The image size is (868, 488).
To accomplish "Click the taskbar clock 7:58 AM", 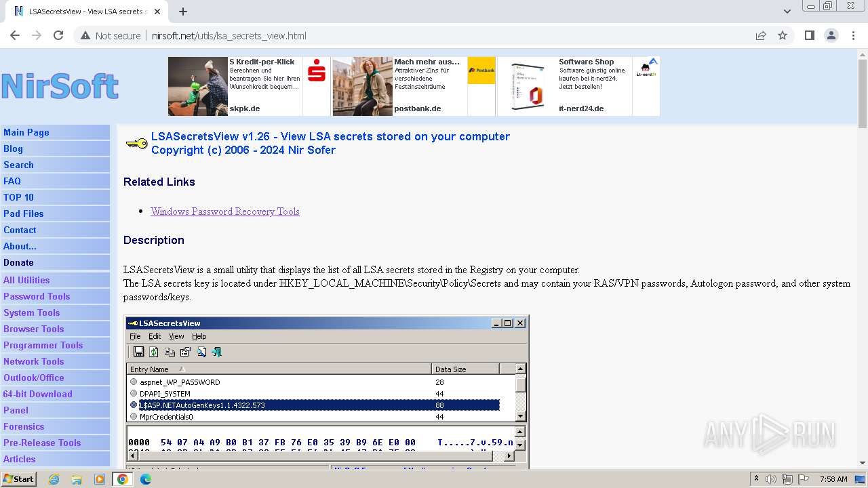I will [833, 479].
